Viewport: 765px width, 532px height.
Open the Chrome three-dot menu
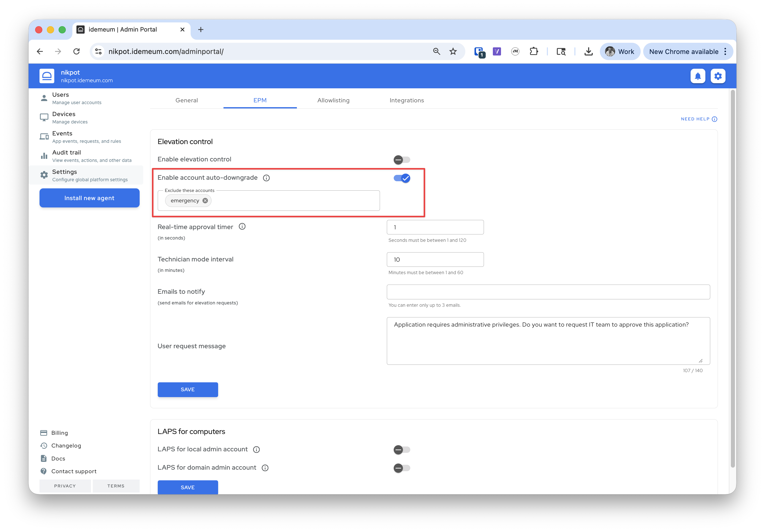pyautogui.click(x=725, y=52)
